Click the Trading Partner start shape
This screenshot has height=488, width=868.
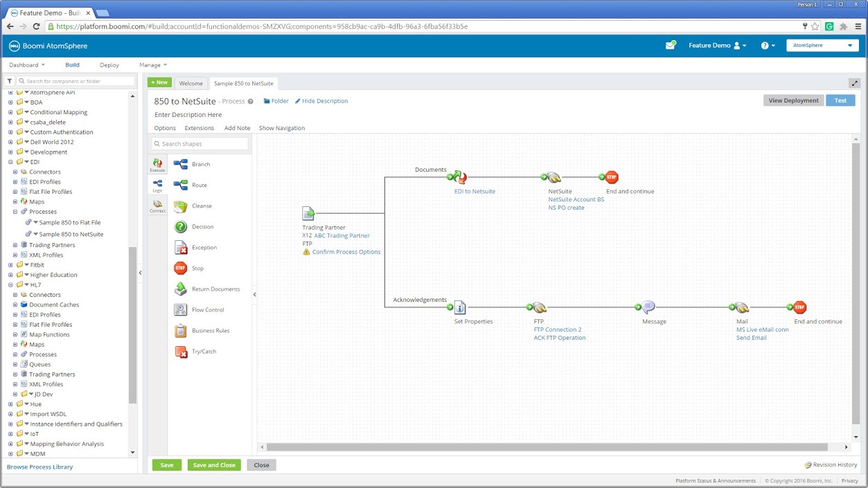tap(309, 213)
